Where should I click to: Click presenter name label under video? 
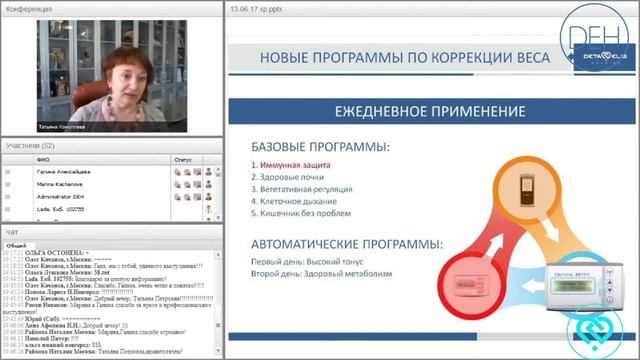click(62, 127)
